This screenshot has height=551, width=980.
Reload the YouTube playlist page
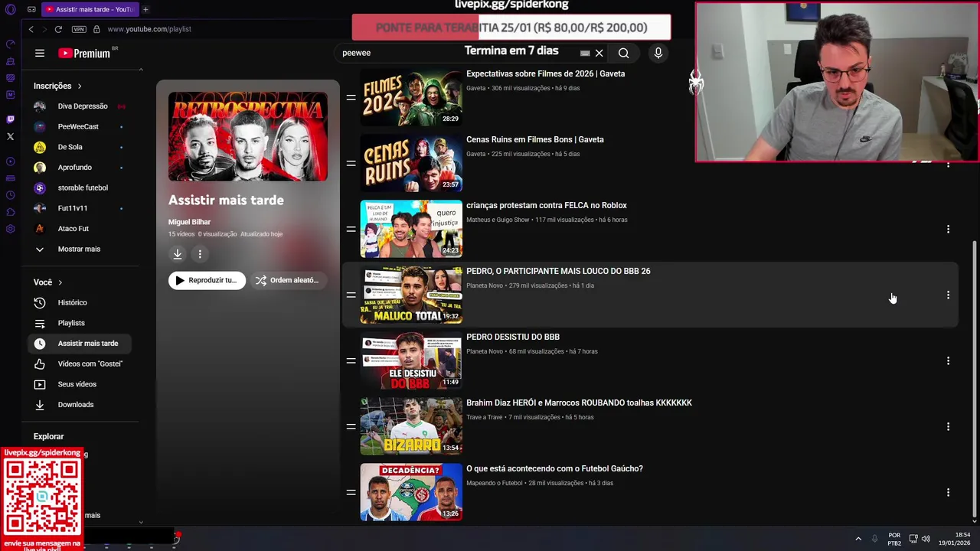58,29
